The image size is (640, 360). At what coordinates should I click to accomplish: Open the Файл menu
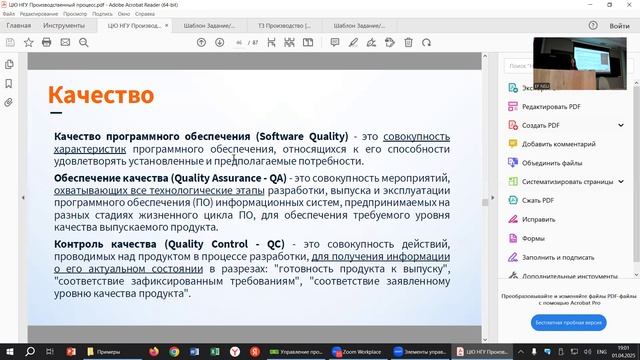click(x=9, y=14)
